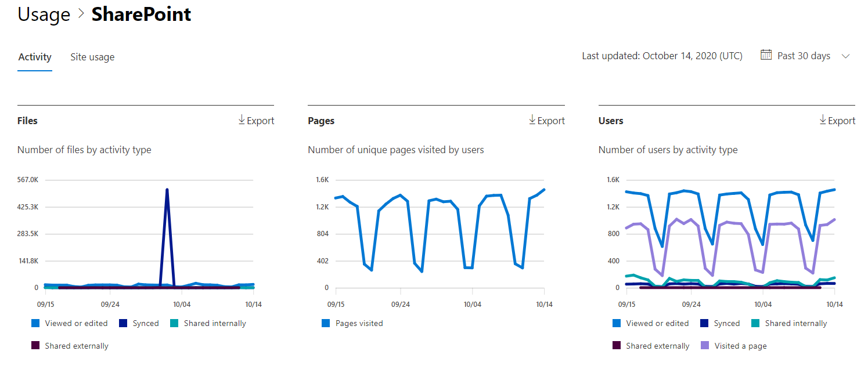Click the Export download icon on the Pages chart
This screenshot has height=373, width=868.
coord(532,120)
